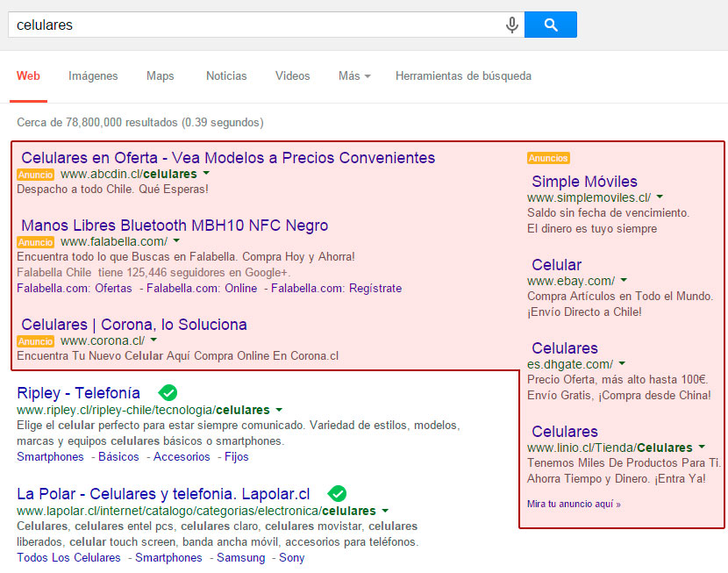Expand the arrow beside the ripley.cl URL
This screenshot has width=728, height=573.
tap(279, 410)
